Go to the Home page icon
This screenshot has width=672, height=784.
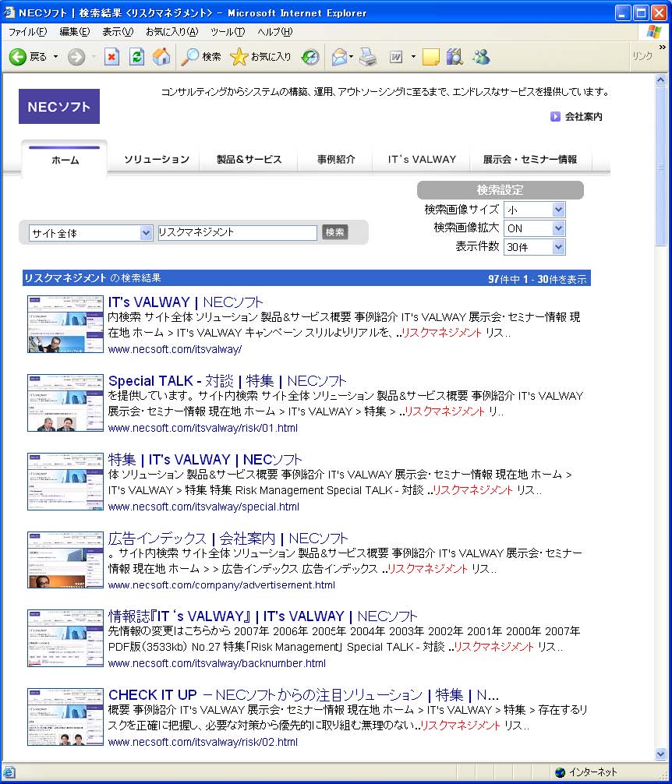161,56
